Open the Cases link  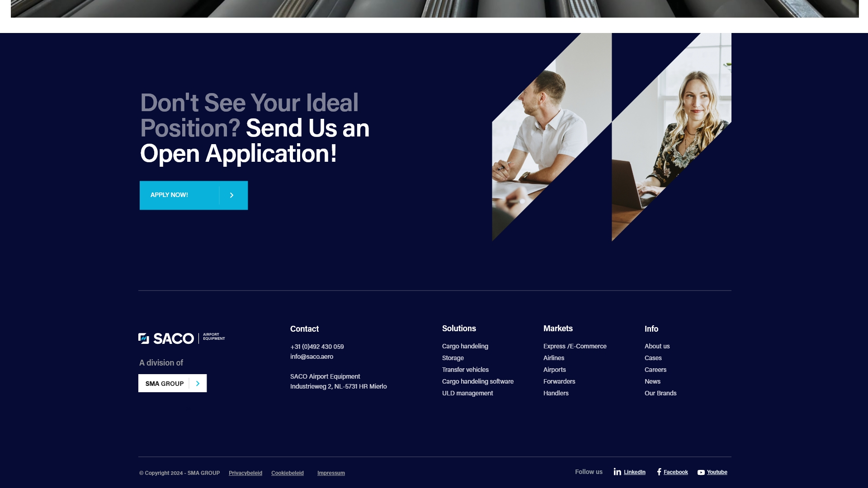653,358
